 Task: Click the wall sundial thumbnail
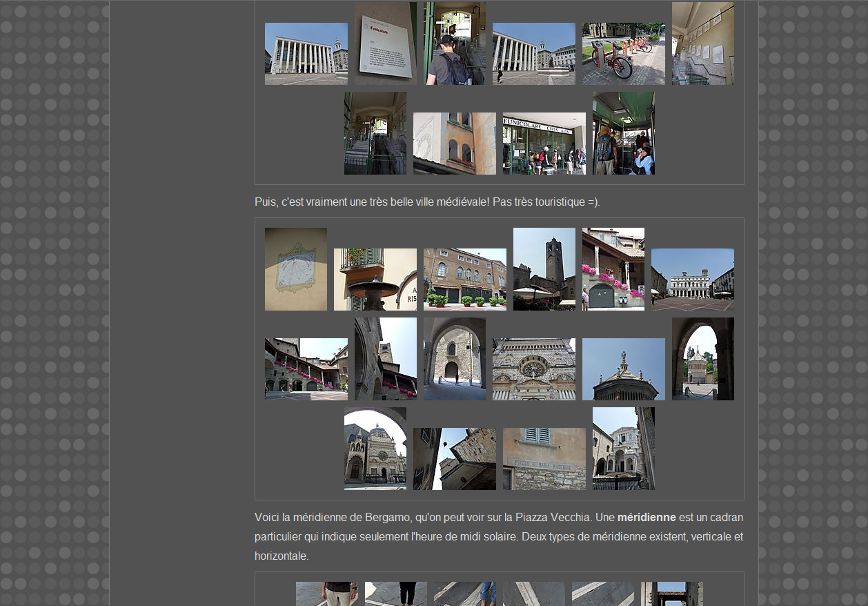pos(295,269)
